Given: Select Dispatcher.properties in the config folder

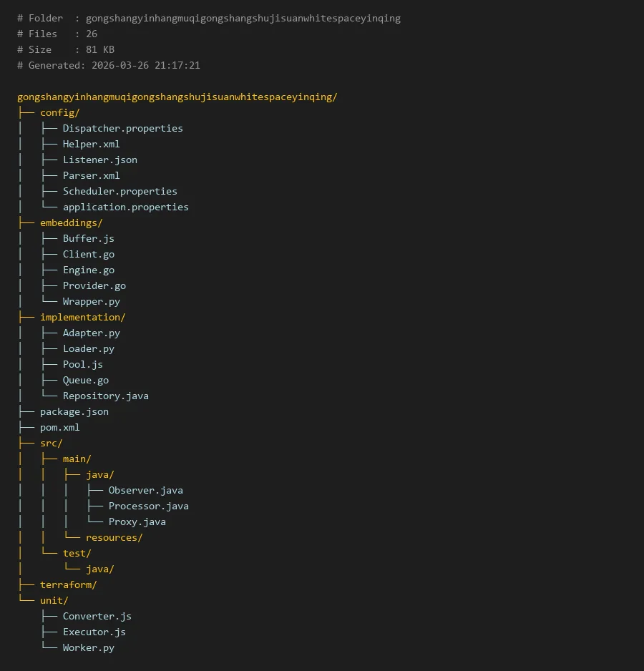Looking at the screenshot, I should tap(122, 128).
